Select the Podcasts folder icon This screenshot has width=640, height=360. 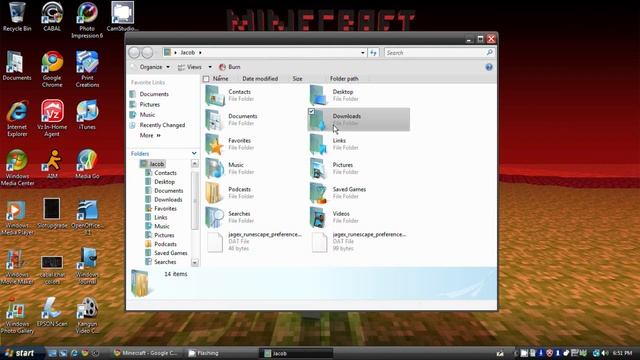click(x=215, y=193)
